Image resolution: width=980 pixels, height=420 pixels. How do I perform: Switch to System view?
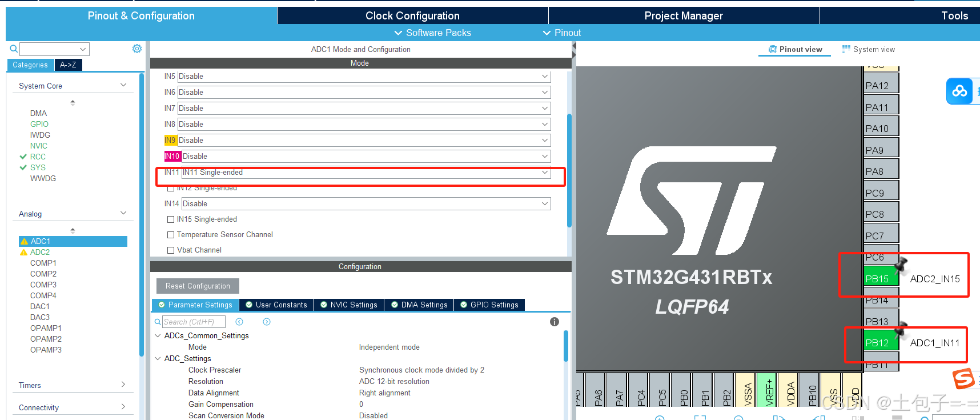coord(869,49)
